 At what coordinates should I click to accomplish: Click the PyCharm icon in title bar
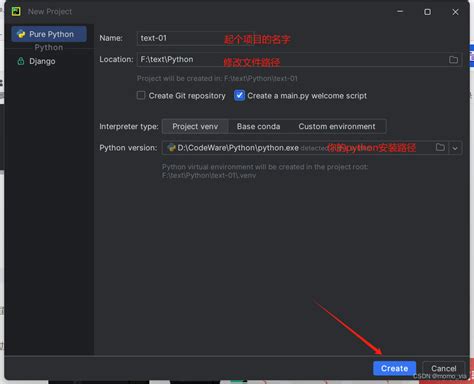(16, 11)
